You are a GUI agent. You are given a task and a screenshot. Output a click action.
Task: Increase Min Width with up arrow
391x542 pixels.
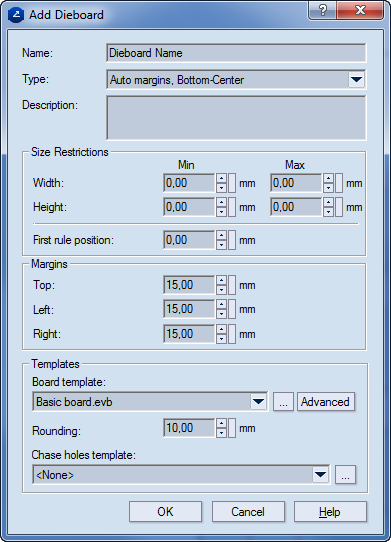coord(222,178)
